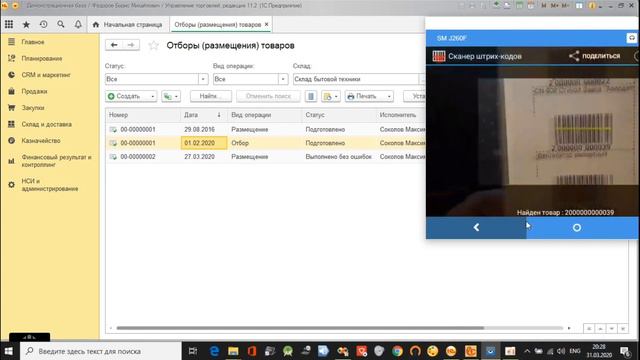Screen dimensions: 640x360
Task: Click the Найти button
Action: coord(211,96)
